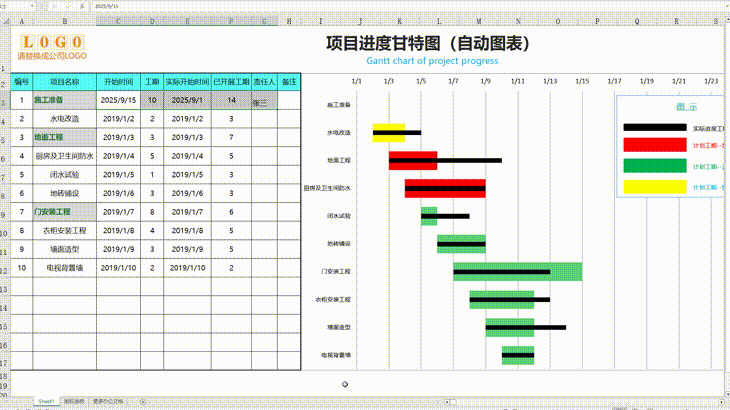
Task: Click the add new sheet plus icon
Action: [142, 401]
